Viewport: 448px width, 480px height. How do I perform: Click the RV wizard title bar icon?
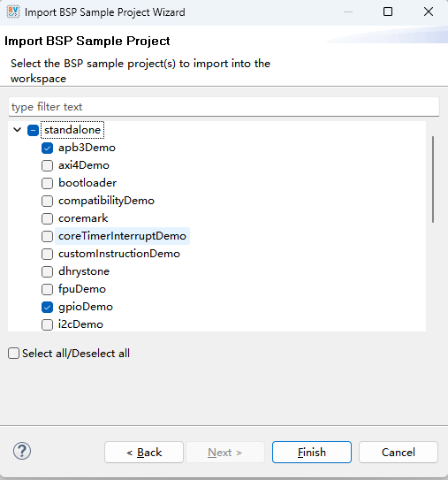coord(13,12)
